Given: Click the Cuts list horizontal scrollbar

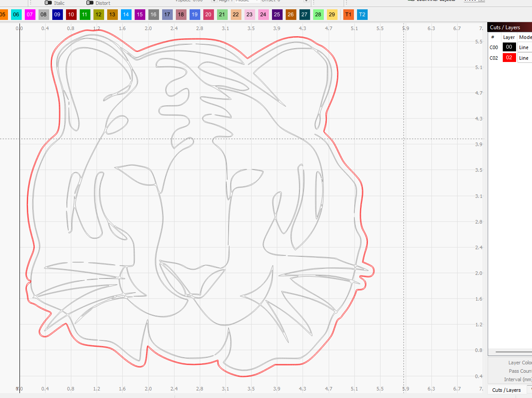Looking at the screenshot, I should click(513, 352).
